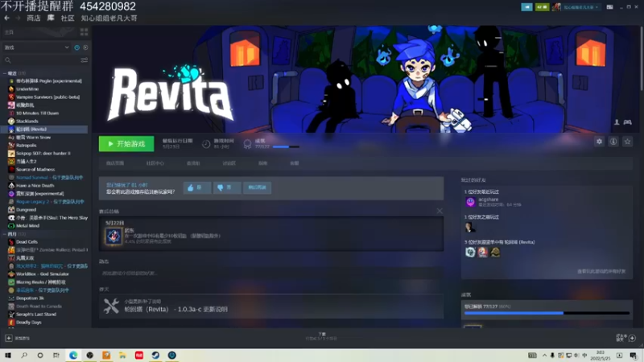The image size is (644, 362).
Task: Click the add game plus icon
Action: [x=9, y=338]
